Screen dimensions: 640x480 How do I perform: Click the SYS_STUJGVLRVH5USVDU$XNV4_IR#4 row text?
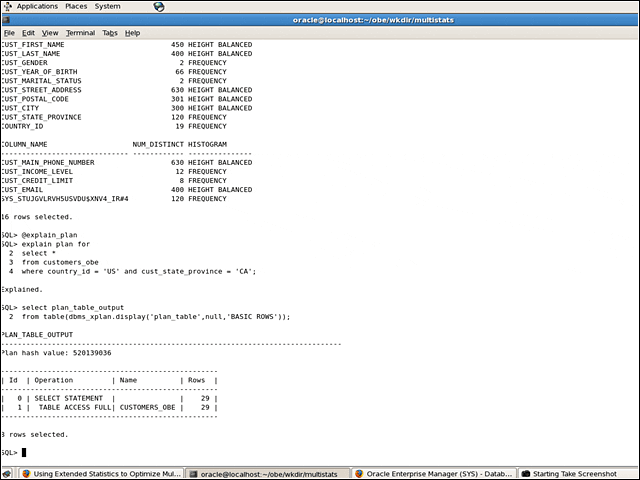(x=114, y=199)
